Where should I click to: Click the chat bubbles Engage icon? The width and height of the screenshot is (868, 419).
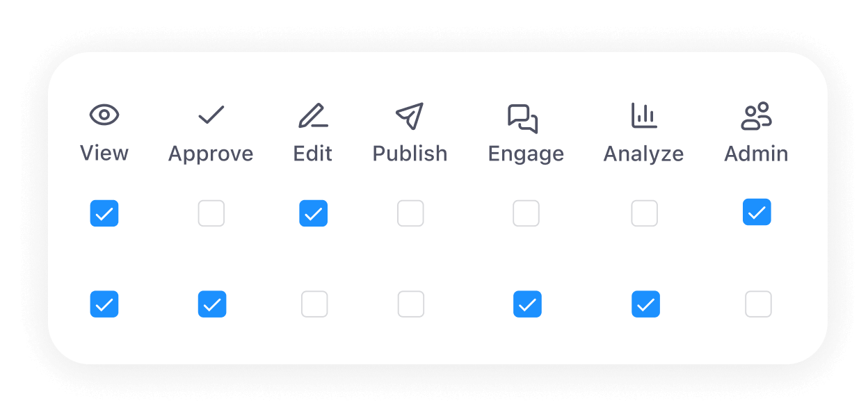(x=522, y=117)
